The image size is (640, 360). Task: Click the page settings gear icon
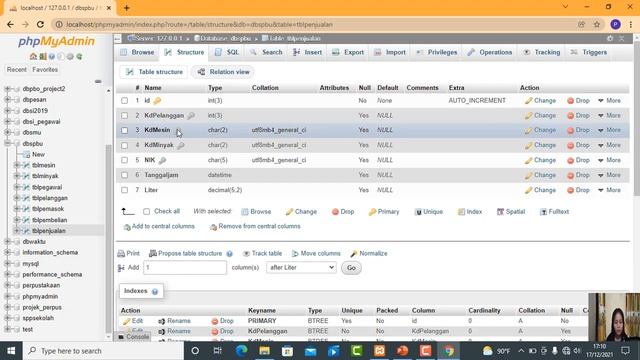coord(610,38)
